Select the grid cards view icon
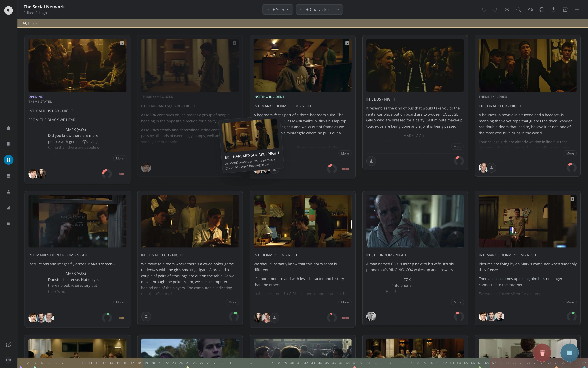Viewport: 588px width, 368px height. pyautogui.click(x=9, y=160)
